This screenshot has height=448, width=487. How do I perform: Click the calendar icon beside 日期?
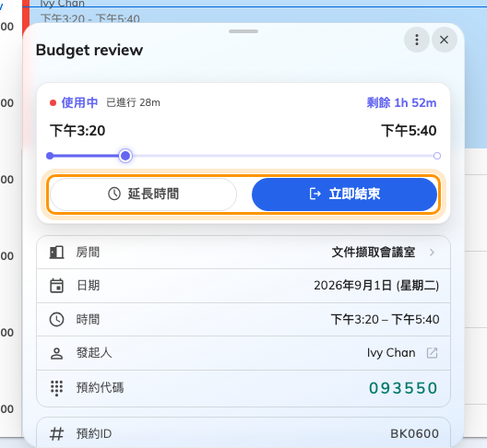click(56, 286)
